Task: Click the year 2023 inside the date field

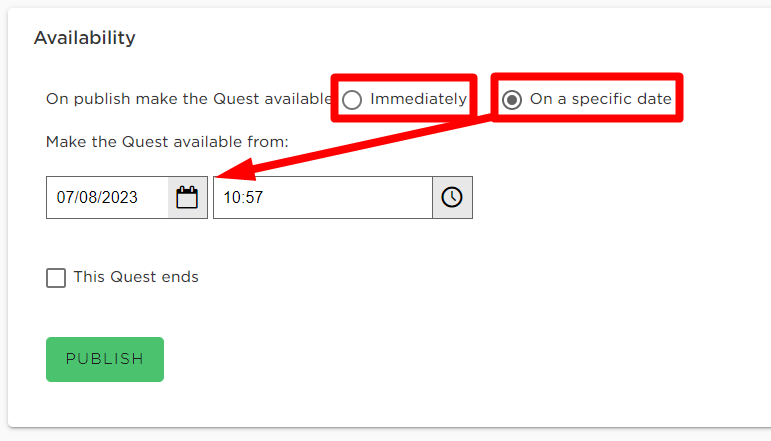Action: (x=120, y=197)
